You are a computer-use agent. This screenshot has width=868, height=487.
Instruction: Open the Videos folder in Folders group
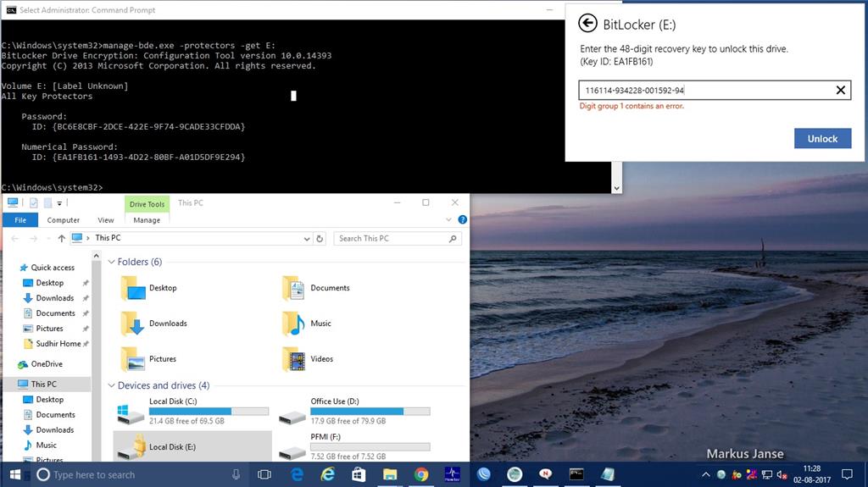point(307,358)
